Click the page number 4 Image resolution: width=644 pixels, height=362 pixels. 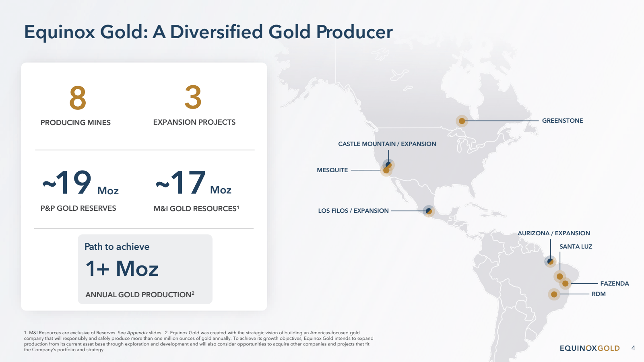click(633, 348)
